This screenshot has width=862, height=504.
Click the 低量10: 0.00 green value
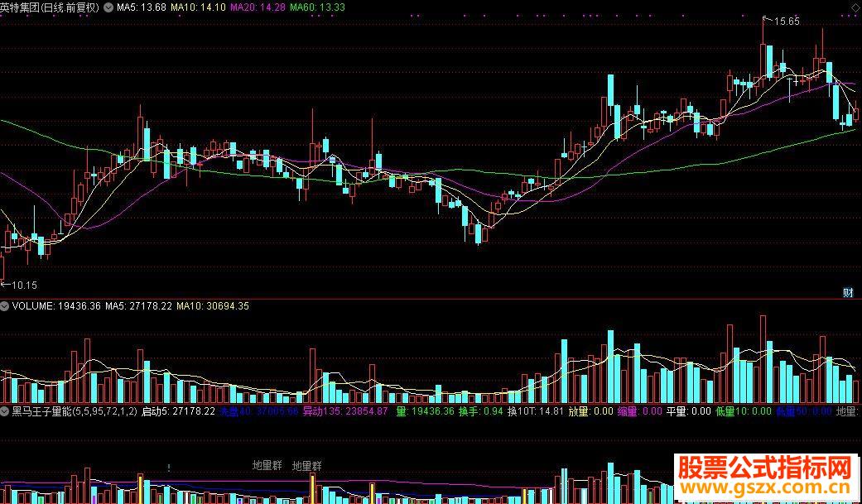[744, 410]
